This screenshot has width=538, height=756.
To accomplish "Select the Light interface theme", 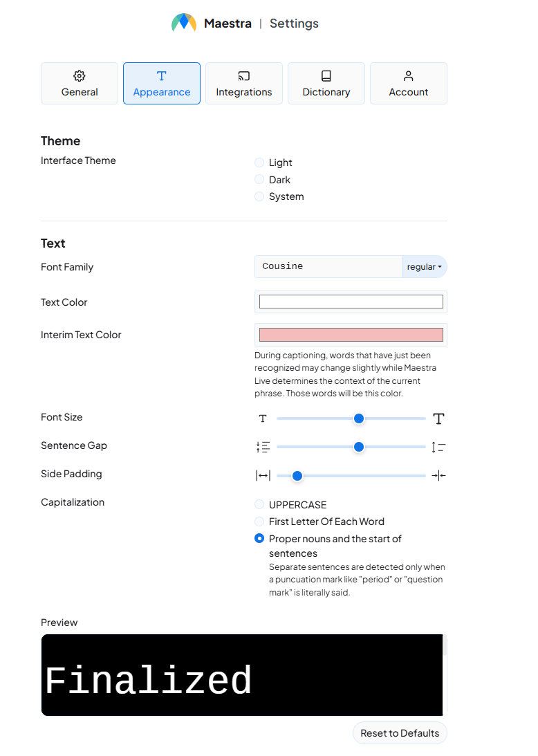I will point(259,163).
